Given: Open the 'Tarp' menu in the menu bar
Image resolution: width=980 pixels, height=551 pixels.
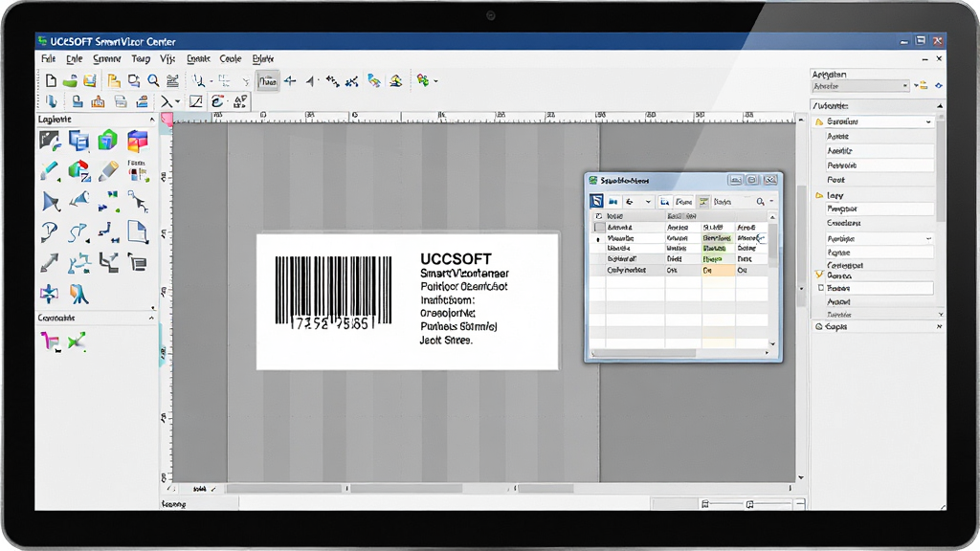Looking at the screenshot, I should coord(141,58).
